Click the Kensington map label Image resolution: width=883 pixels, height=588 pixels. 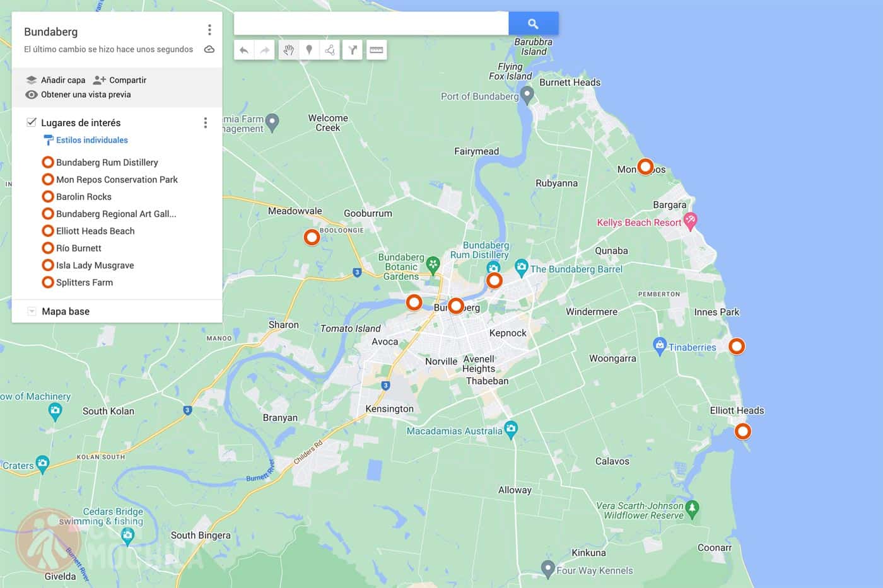(389, 408)
